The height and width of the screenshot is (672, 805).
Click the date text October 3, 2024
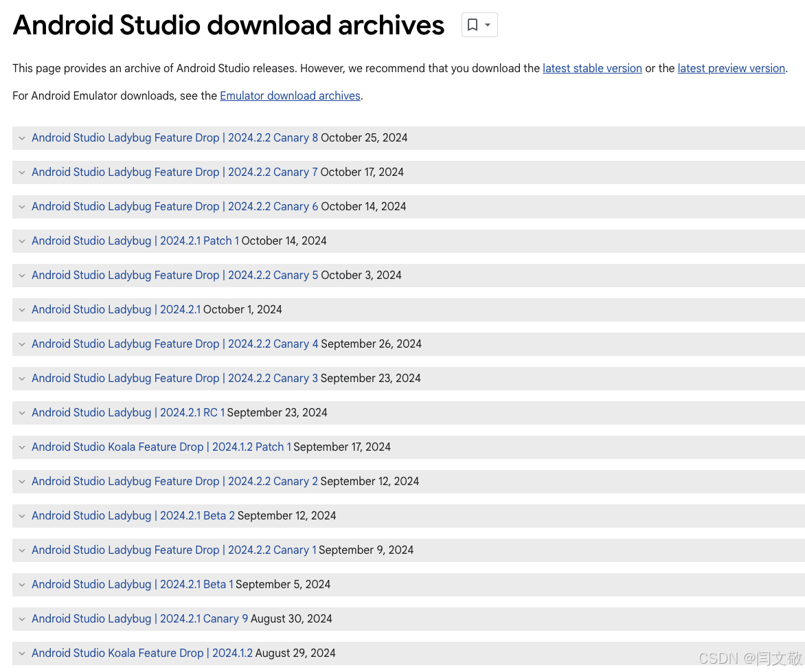pyautogui.click(x=361, y=276)
